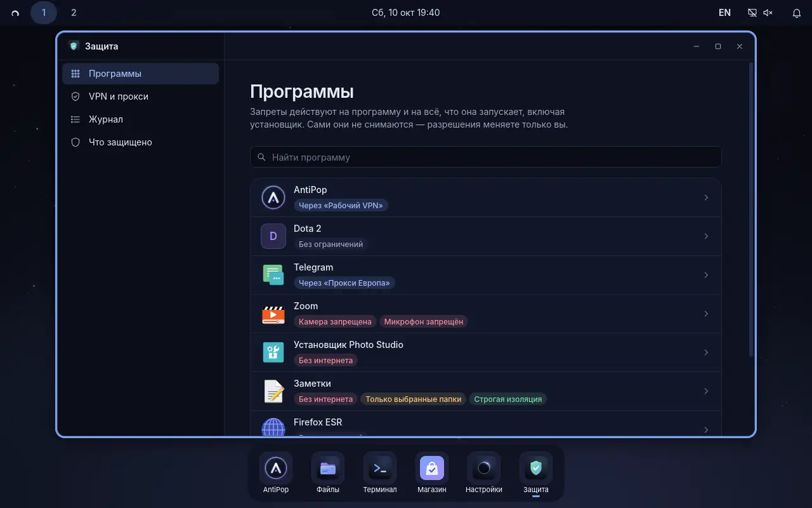The height and width of the screenshot is (508, 812).
Task: Switch to workspace 1
Action: [44, 13]
